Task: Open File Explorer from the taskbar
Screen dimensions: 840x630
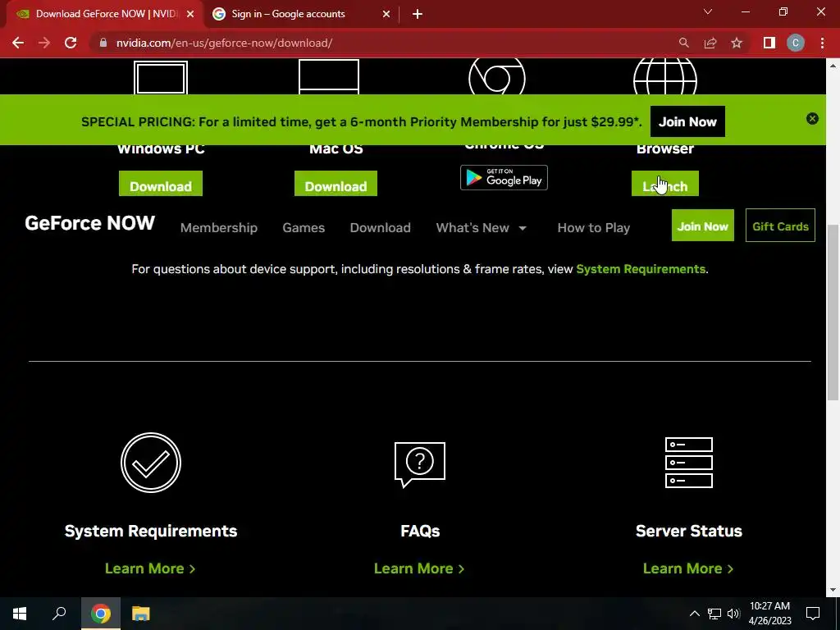Action: 141,614
